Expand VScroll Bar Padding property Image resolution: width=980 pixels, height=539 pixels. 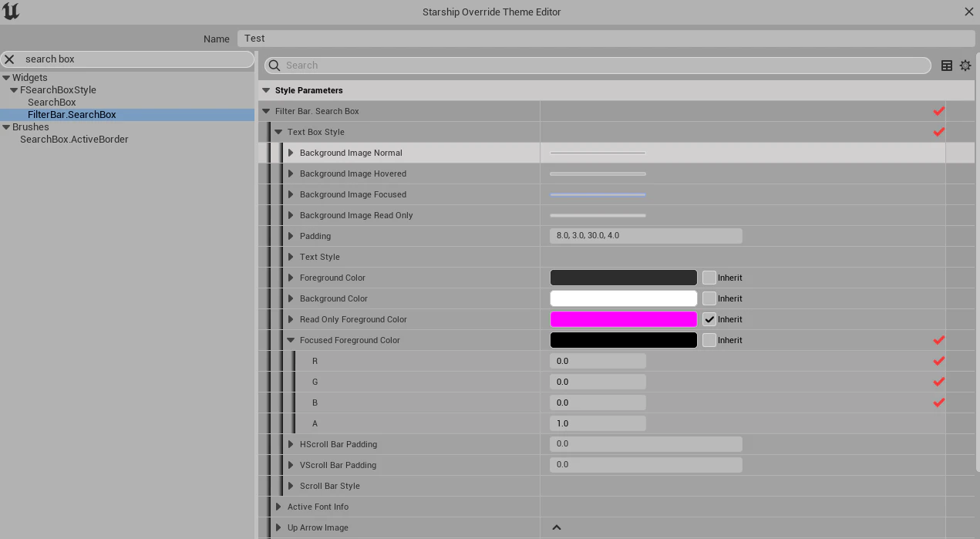tap(291, 465)
